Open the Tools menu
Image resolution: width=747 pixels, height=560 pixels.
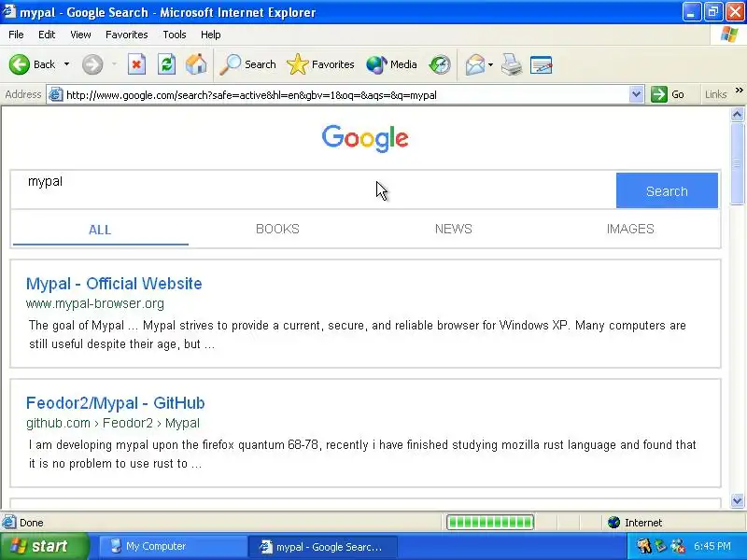(175, 35)
